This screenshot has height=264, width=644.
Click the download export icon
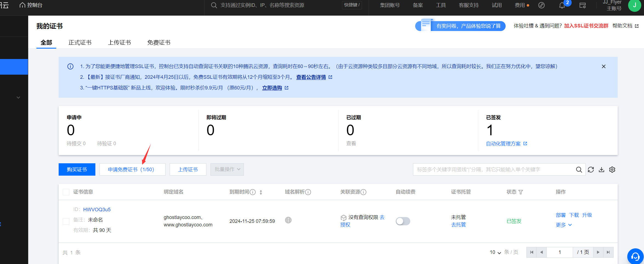(x=602, y=170)
